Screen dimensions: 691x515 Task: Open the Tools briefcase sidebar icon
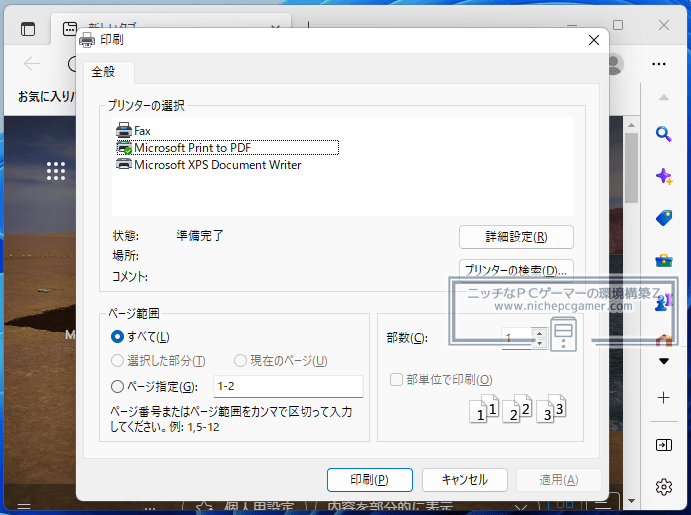click(663, 261)
